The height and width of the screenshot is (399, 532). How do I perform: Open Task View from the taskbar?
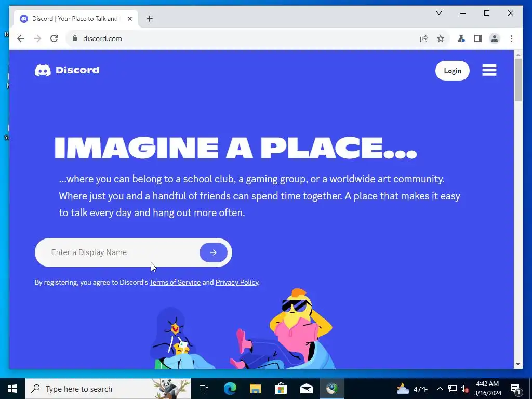pyautogui.click(x=204, y=389)
